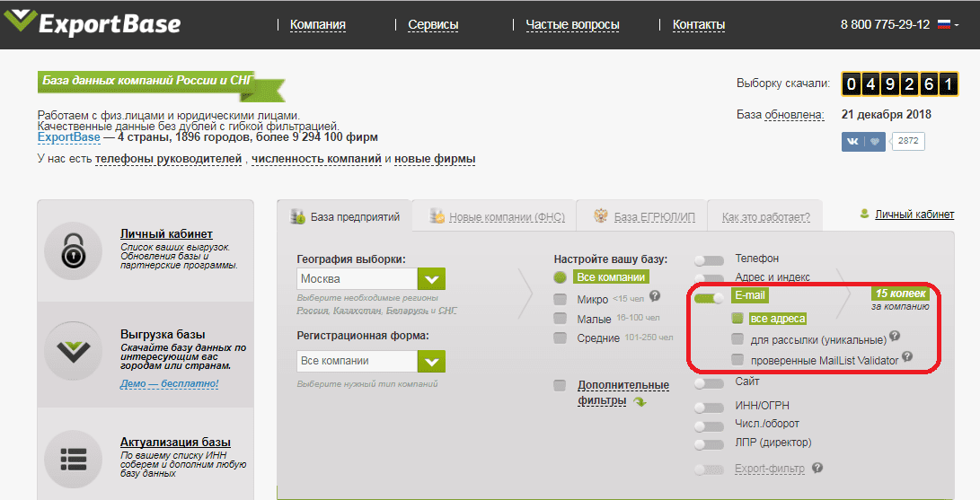Viewport: 980px width, 500px height.
Task: Open новые фирмы link
Action: tap(435, 159)
